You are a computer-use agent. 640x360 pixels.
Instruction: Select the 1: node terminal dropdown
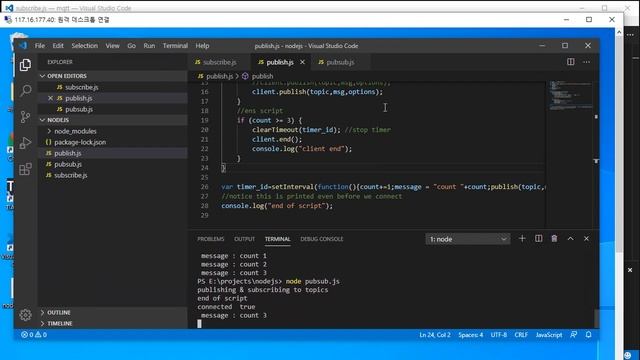pyautogui.click(x=468, y=239)
